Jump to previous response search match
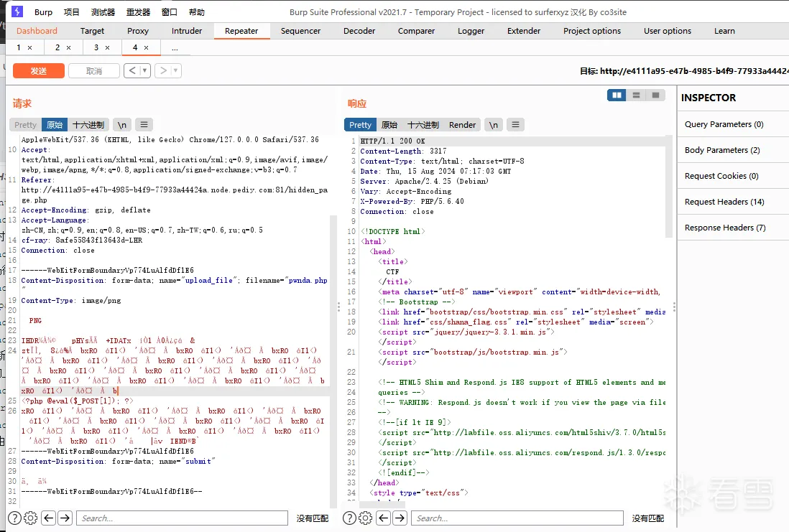The width and height of the screenshot is (789, 532). click(384, 518)
